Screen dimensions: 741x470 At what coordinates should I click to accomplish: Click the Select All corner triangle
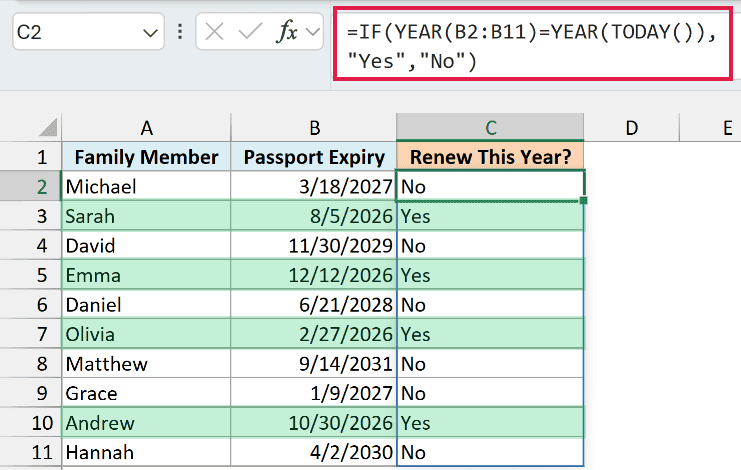tap(49, 127)
